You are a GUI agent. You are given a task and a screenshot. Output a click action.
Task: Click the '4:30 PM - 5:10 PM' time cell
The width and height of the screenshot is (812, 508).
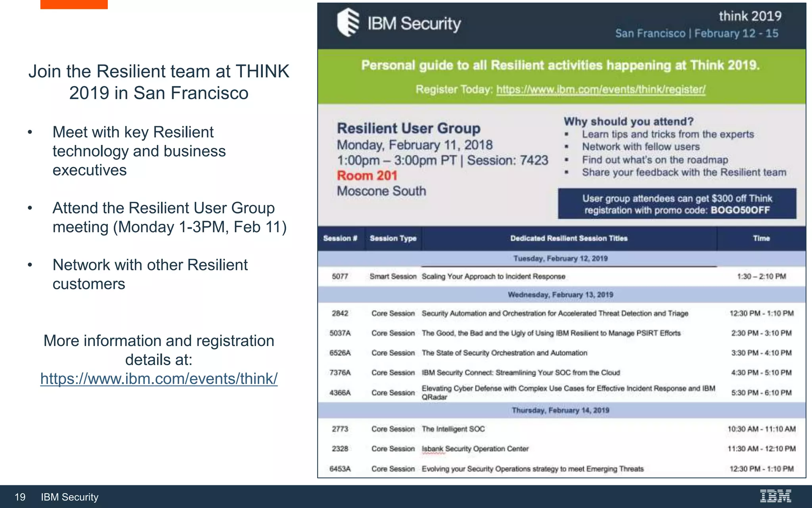pyautogui.click(x=762, y=373)
